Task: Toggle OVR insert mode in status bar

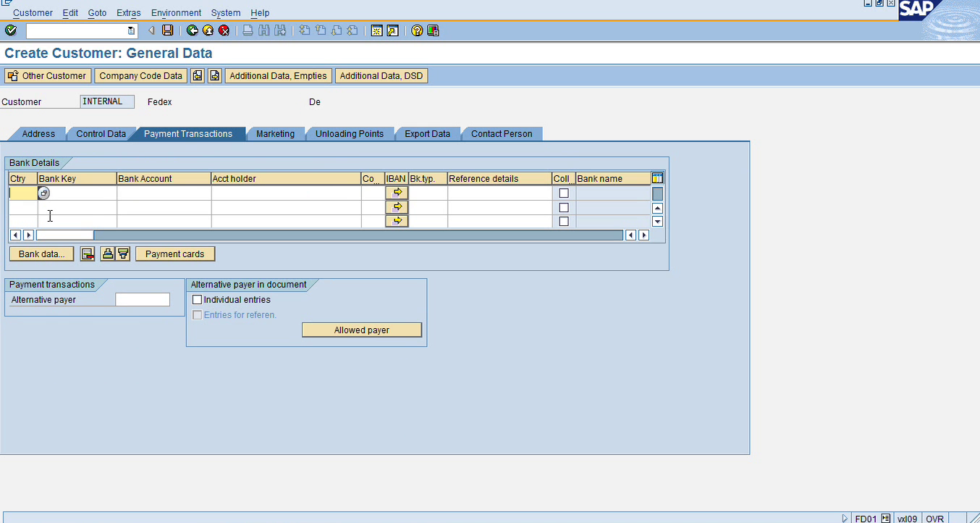Action: click(x=934, y=519)
